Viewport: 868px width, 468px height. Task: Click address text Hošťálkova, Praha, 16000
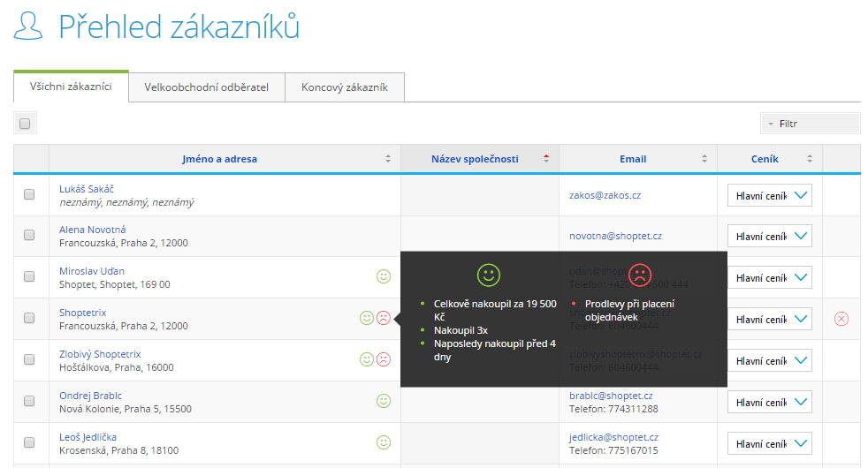tap(117, 367)
